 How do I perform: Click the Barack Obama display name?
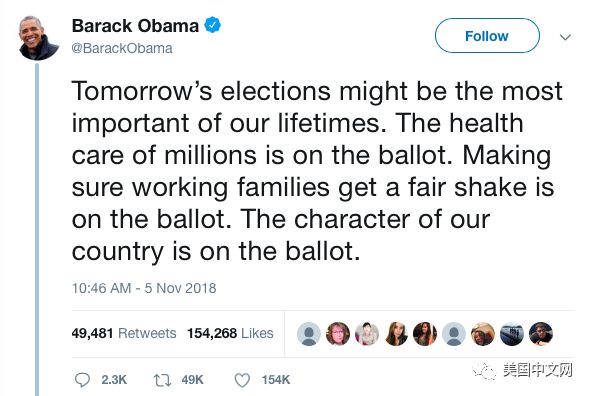point(135,26)
